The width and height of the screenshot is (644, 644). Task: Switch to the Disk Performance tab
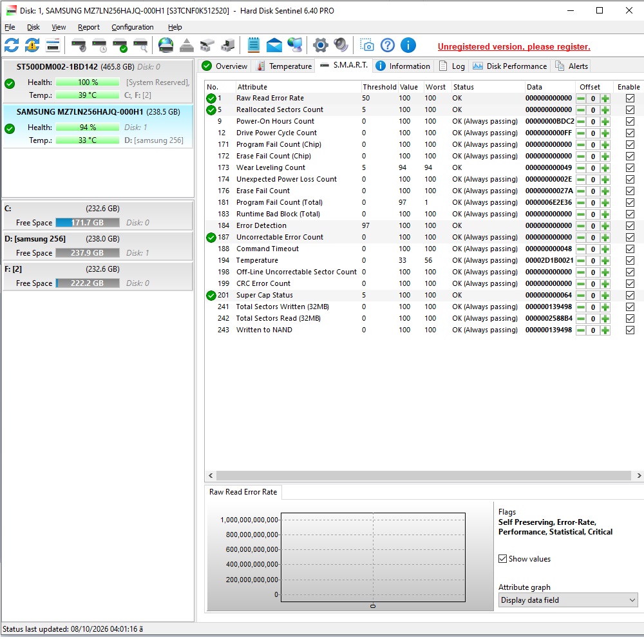coord(509,66)
